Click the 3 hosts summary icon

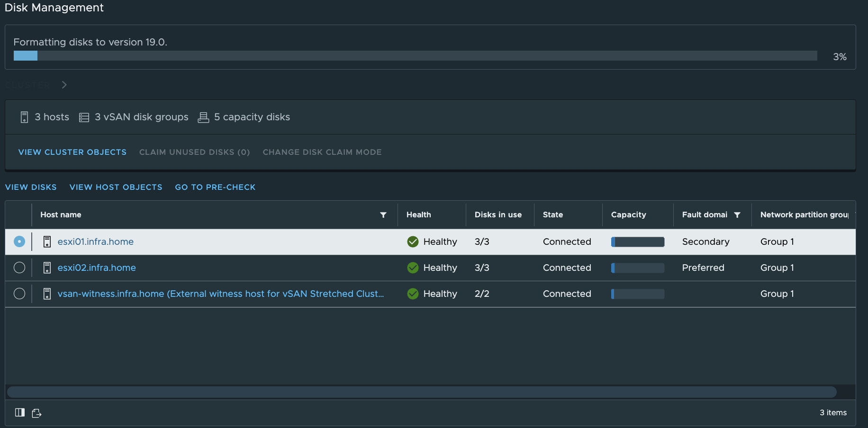(x=24, y=117)
